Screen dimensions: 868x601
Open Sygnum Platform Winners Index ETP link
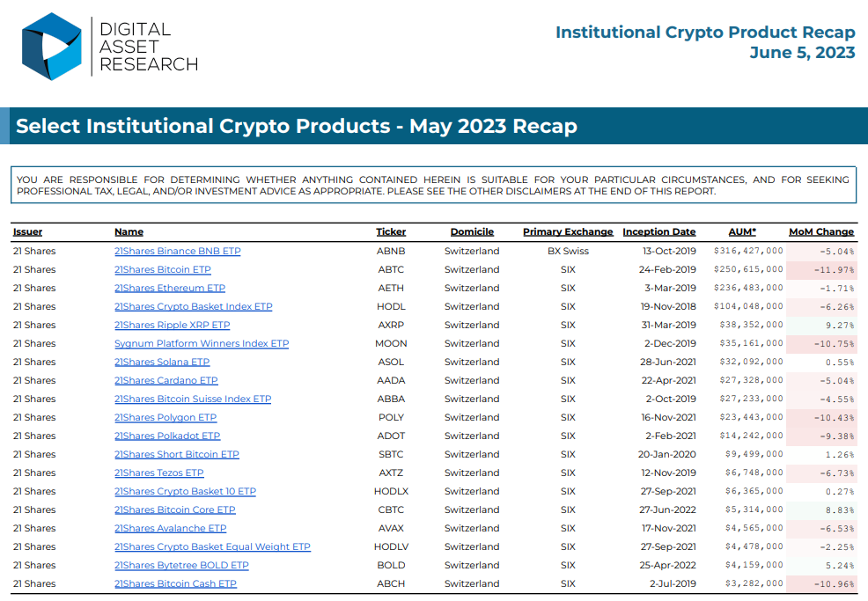pyautogui.click(x=202, y=343)
